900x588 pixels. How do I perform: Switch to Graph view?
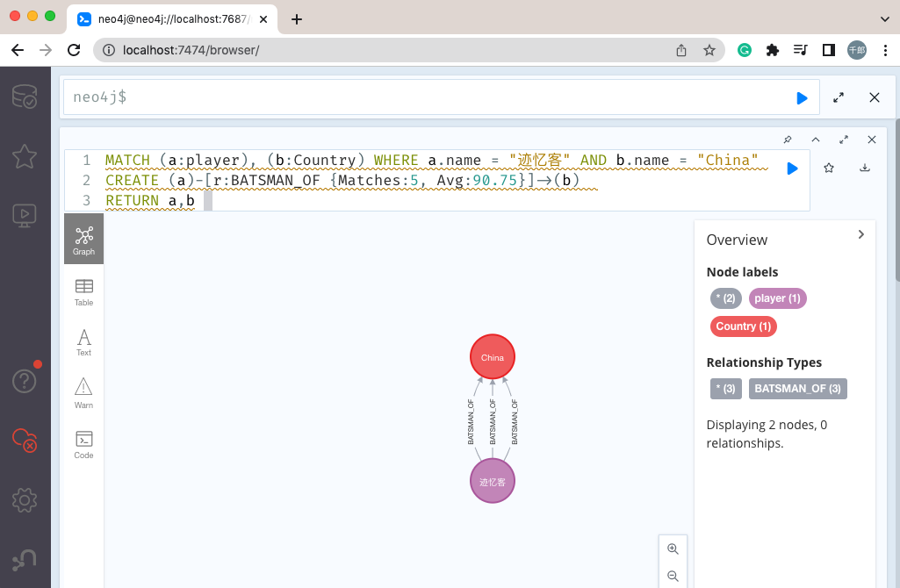pyautogui.click(x=83, y=240)
